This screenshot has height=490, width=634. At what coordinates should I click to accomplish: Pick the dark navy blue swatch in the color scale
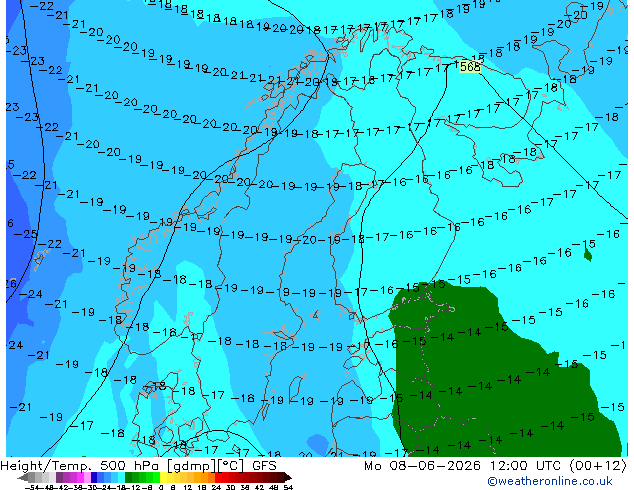pos(94,477)
